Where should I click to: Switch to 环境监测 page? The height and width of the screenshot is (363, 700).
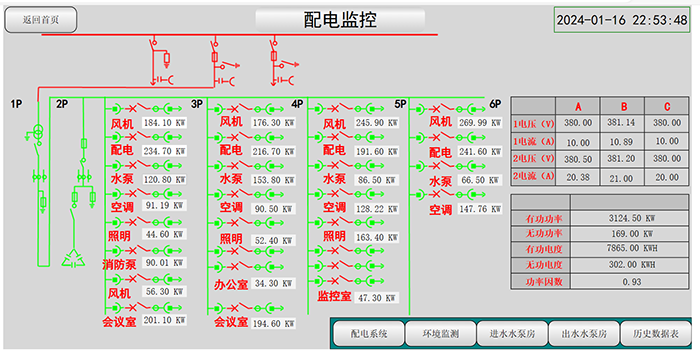441,334
